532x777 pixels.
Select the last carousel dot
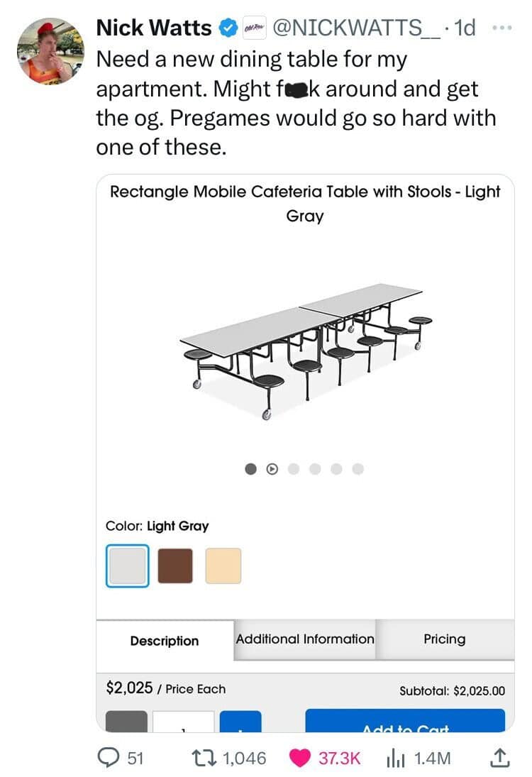click(x=358, y=469)
